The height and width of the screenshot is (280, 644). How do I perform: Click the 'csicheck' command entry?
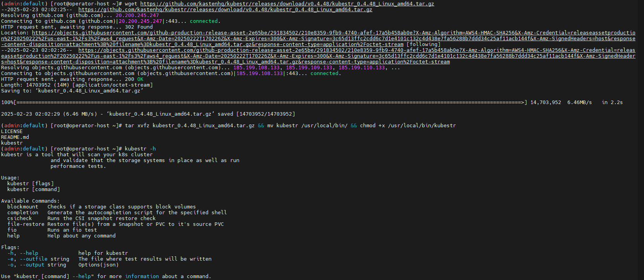click(20, 219)
